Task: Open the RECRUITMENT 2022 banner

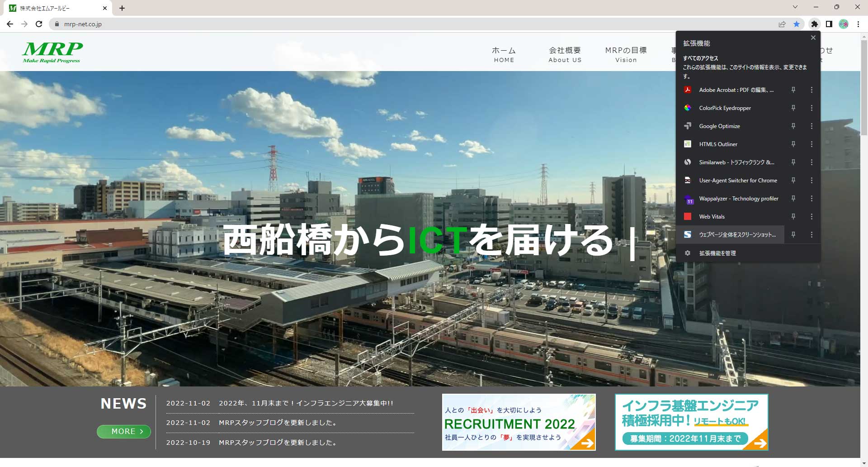Action: pos(519,422)
